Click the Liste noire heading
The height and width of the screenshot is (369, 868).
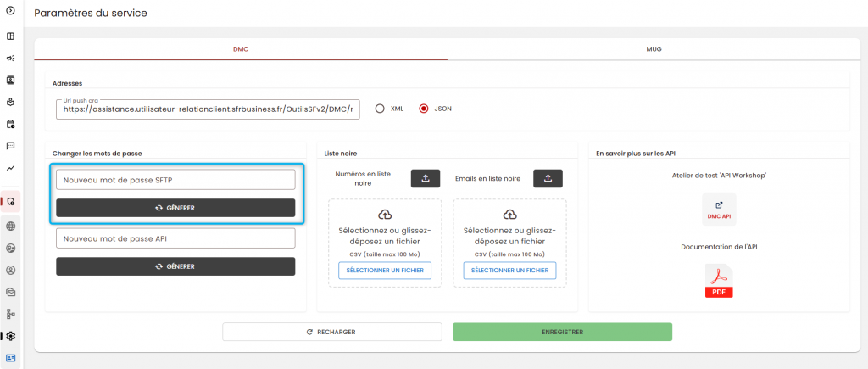341,153
